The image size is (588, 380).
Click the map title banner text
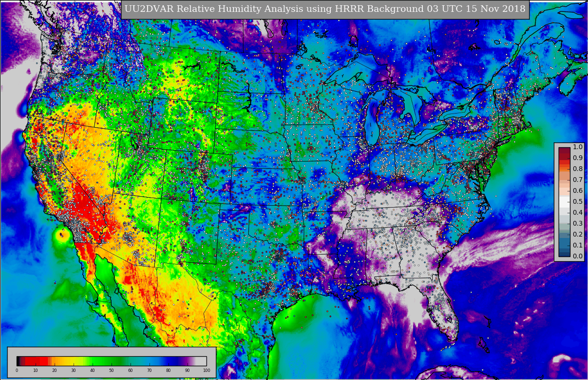pyautogui.click(x=325, y=9)
